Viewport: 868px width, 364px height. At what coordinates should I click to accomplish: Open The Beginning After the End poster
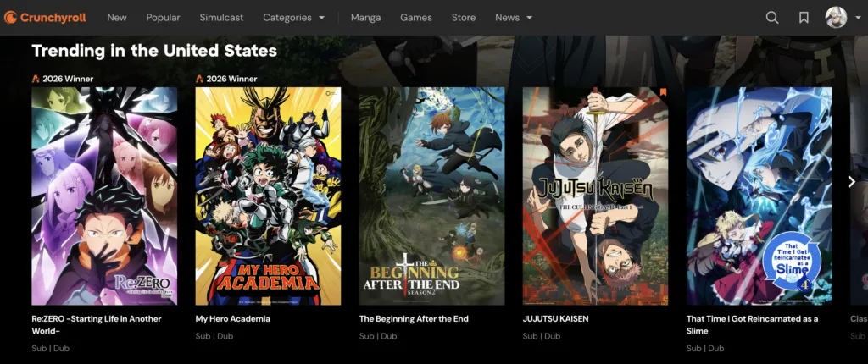(x=431, y=196)
